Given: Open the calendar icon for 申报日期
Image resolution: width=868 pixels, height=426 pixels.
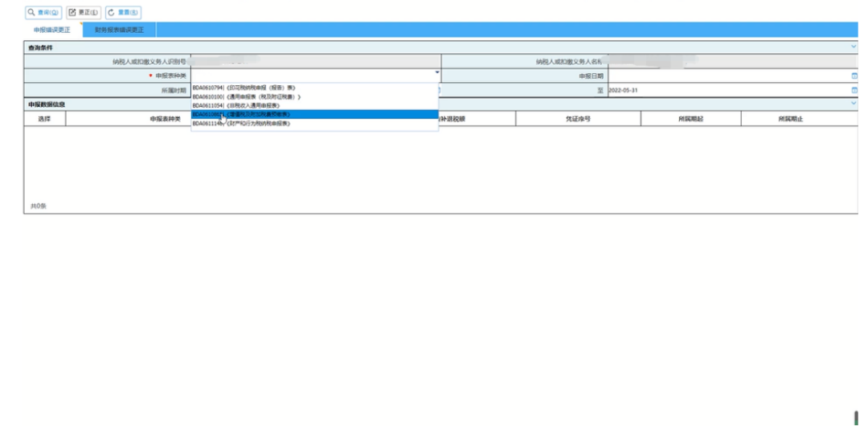Looking at the screenshot, I should coord(854,76).
